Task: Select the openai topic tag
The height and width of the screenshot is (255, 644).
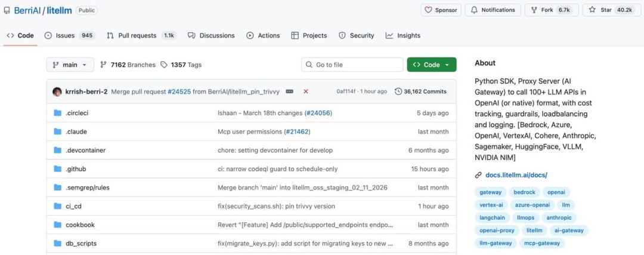Action: (x=556, y=192)
